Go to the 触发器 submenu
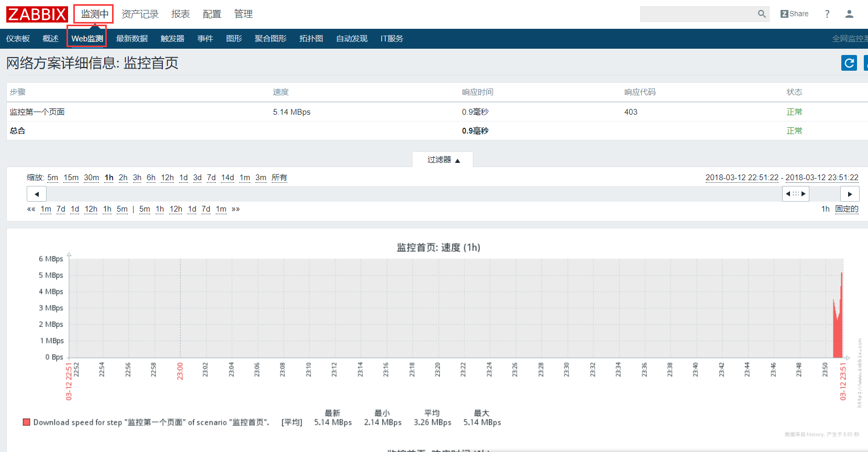The image size is (868, 452). [x=172, y=39]
